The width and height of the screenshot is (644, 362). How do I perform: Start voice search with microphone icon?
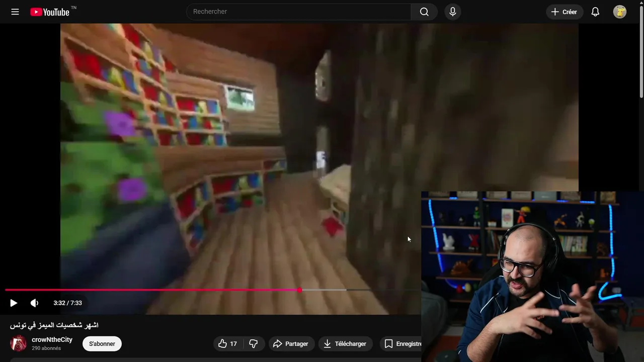[x=453, y=12]
